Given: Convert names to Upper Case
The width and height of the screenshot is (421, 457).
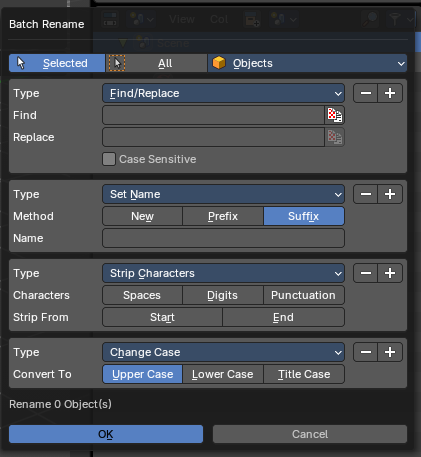Looking at the screenshot, I should click(142, 374).
